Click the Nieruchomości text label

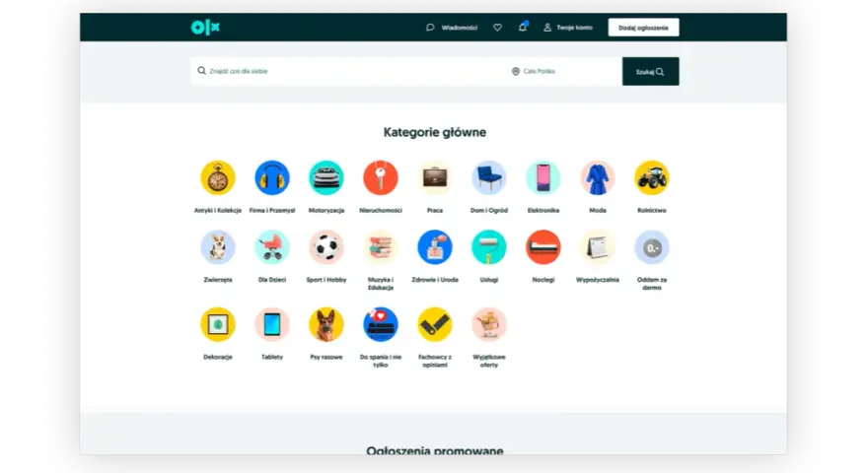pyautogui.click(x=381, y=210)
